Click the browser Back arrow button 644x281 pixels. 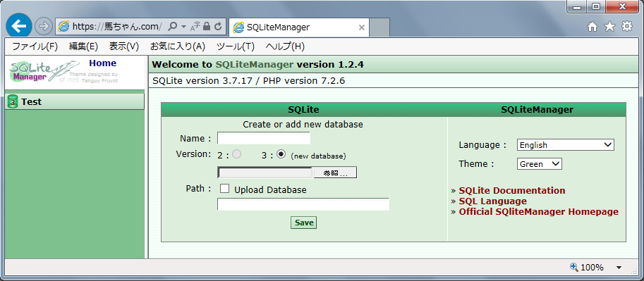19,26
